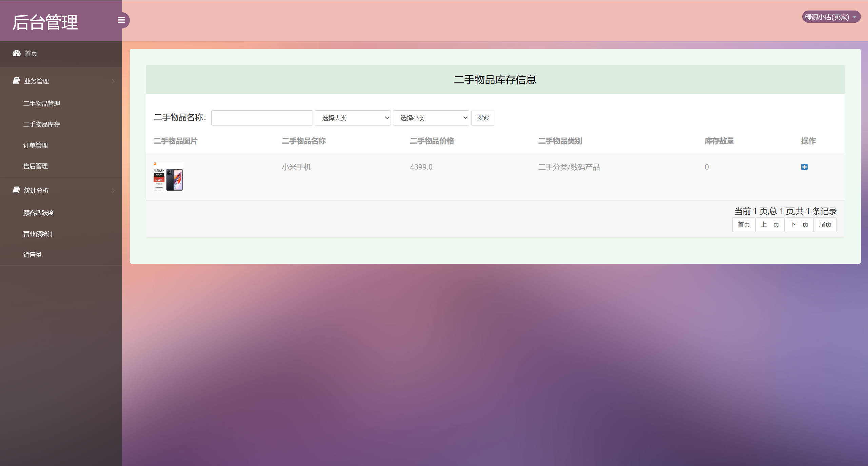Select 销售量 in the sidebar
This screenshot has height=466, width=868.
(x=32, y=254)
